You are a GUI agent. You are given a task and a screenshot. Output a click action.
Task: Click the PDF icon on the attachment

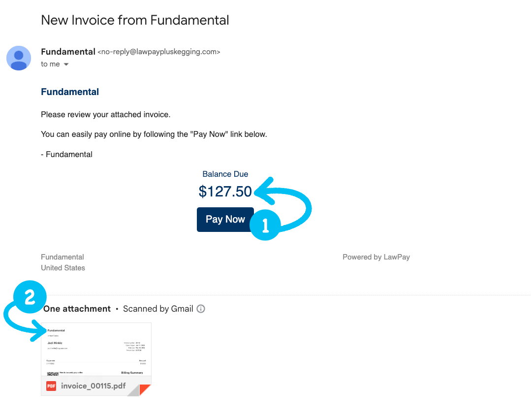51,386
